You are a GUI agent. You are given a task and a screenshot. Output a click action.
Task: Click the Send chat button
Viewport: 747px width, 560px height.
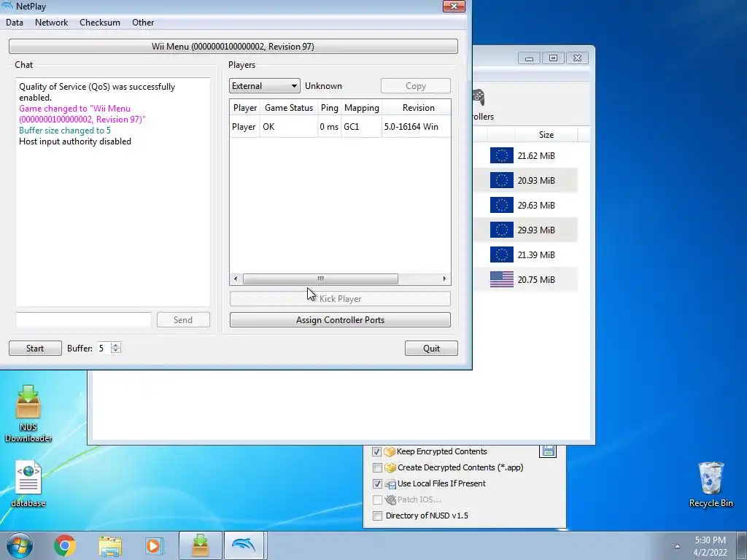pos(183,319)
